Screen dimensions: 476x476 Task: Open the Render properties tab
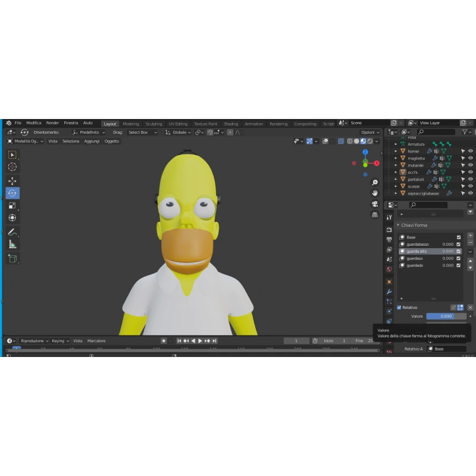pyautogui.click(x=389, y=230)
